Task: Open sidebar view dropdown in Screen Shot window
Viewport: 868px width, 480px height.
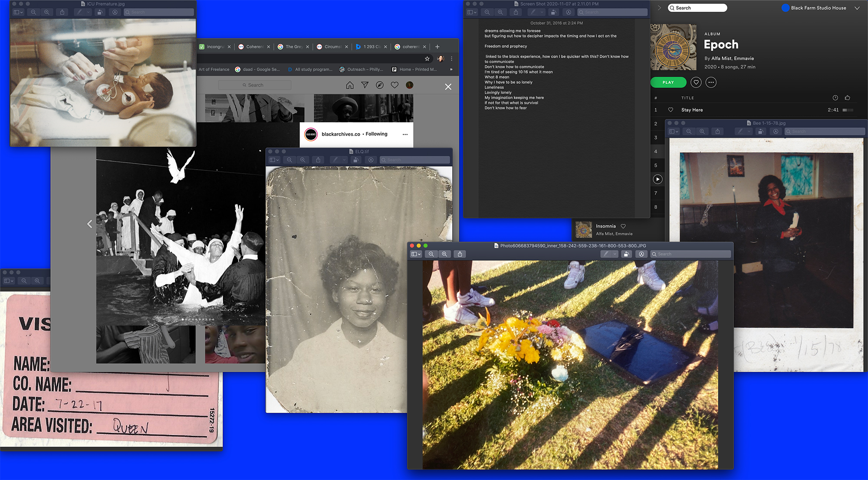Action: click(x=472, y=12)
